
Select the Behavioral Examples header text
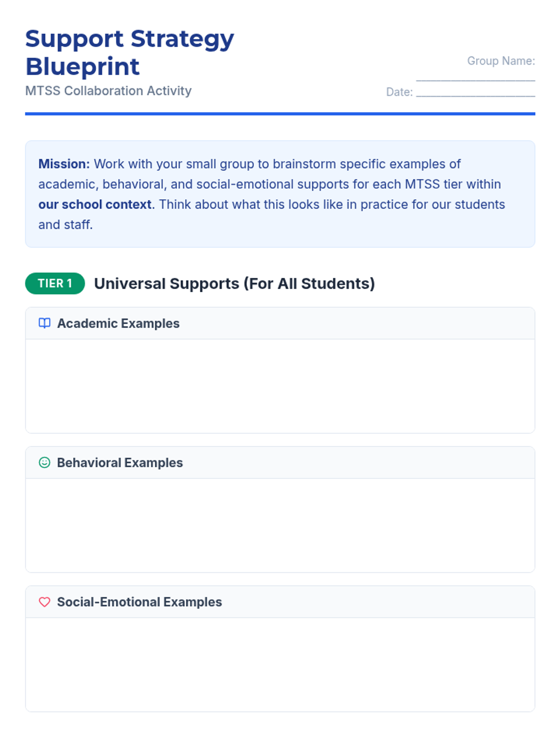120,463
